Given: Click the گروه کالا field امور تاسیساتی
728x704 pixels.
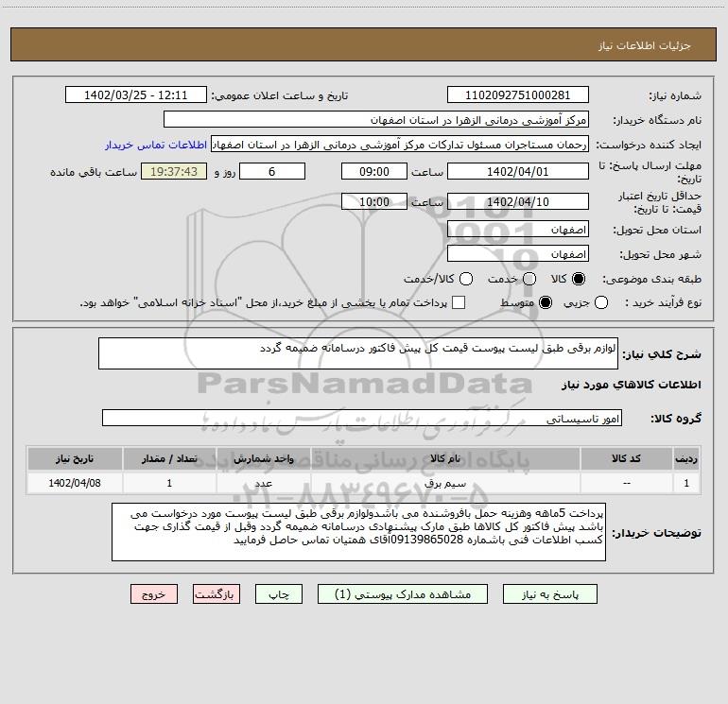Looking at the screenshot, I should 362,418.
